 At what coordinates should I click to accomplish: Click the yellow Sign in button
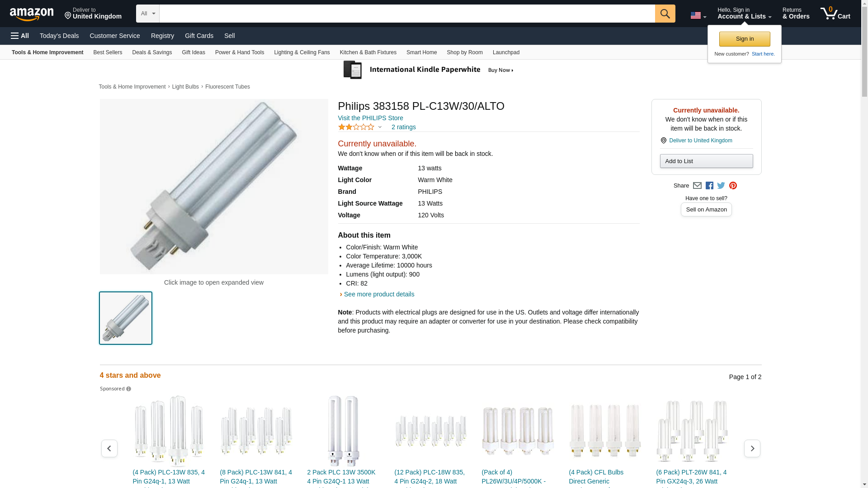tap(744, 39)
